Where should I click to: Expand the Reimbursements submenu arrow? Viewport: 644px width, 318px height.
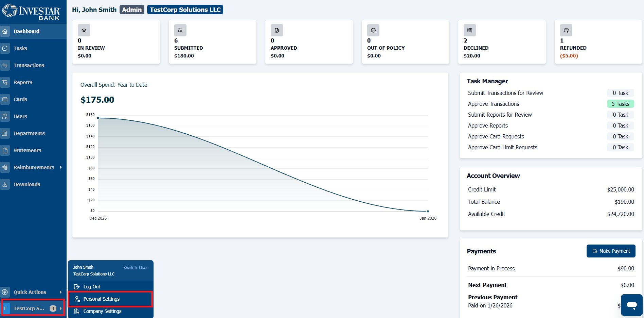[60, 167]
